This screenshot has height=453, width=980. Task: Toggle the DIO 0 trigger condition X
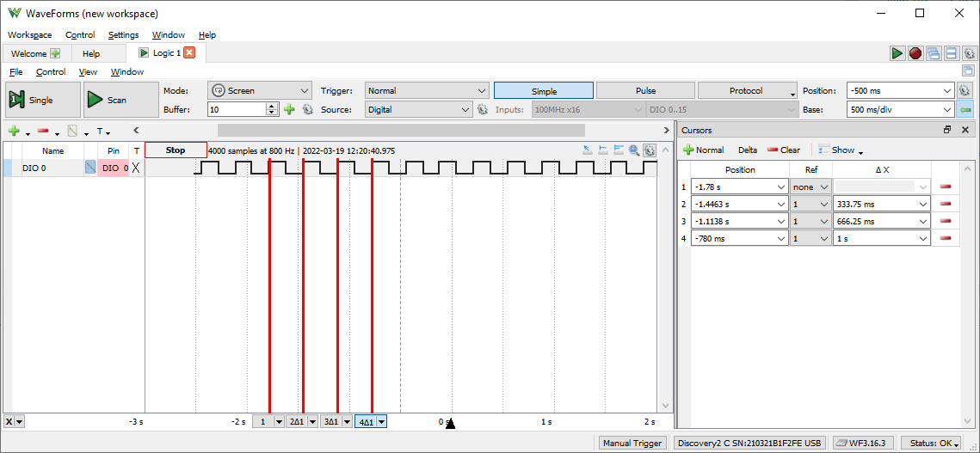click(x=136, y=168)
